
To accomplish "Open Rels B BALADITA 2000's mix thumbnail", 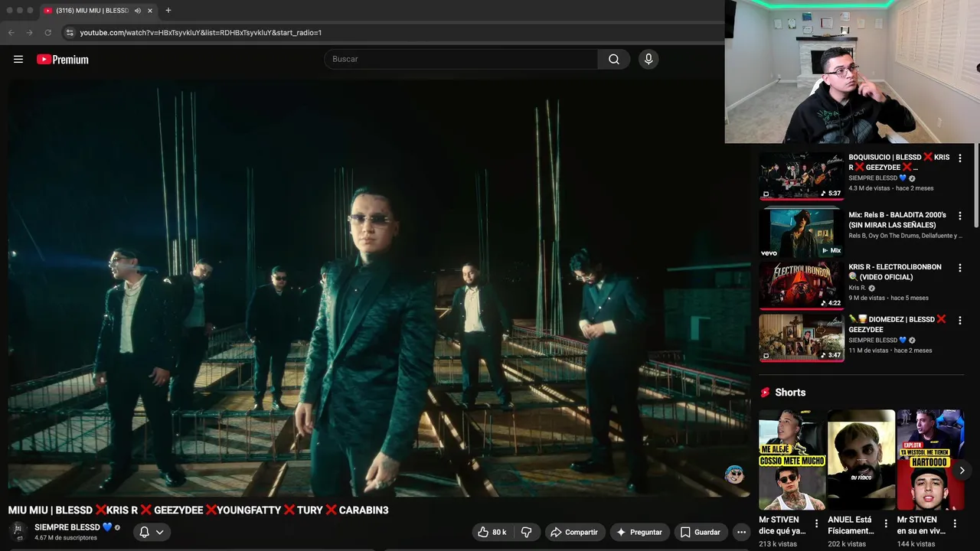I will coord(801,233).
